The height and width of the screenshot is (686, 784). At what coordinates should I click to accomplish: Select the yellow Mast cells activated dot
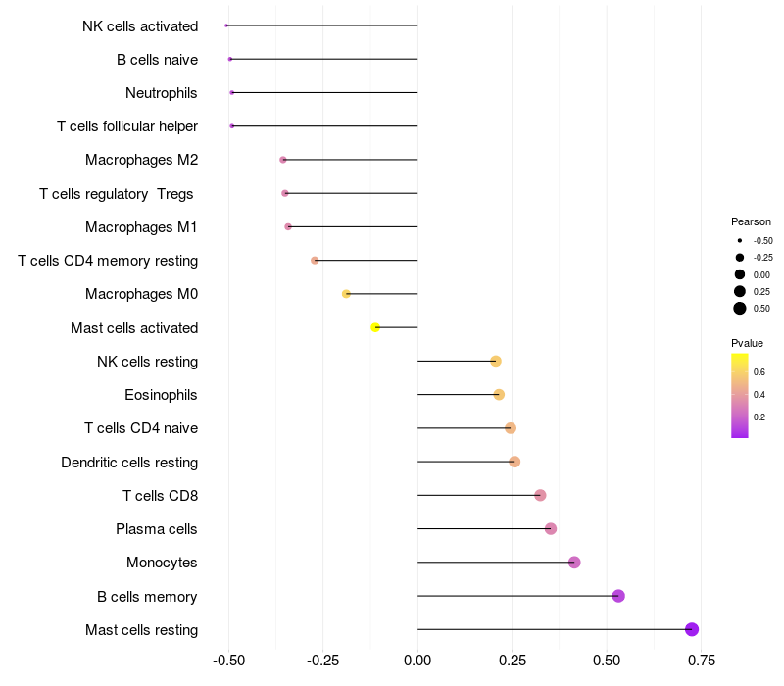(375, 327)
